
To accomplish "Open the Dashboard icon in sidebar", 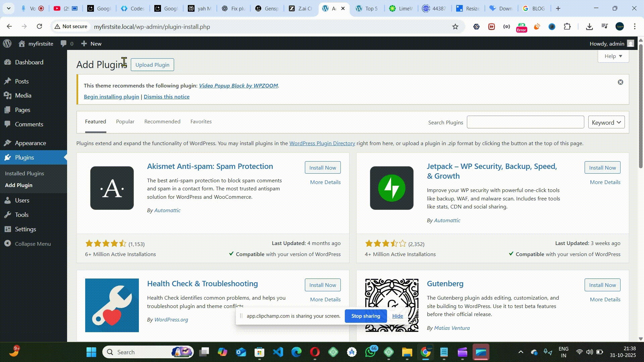I will point(7,62).
